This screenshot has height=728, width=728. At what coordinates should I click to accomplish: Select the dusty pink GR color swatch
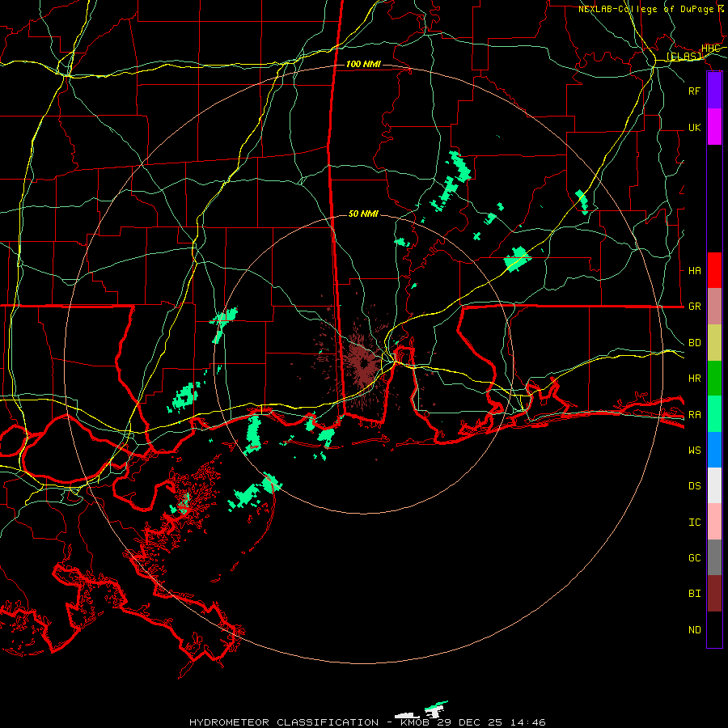pos(714,307)
